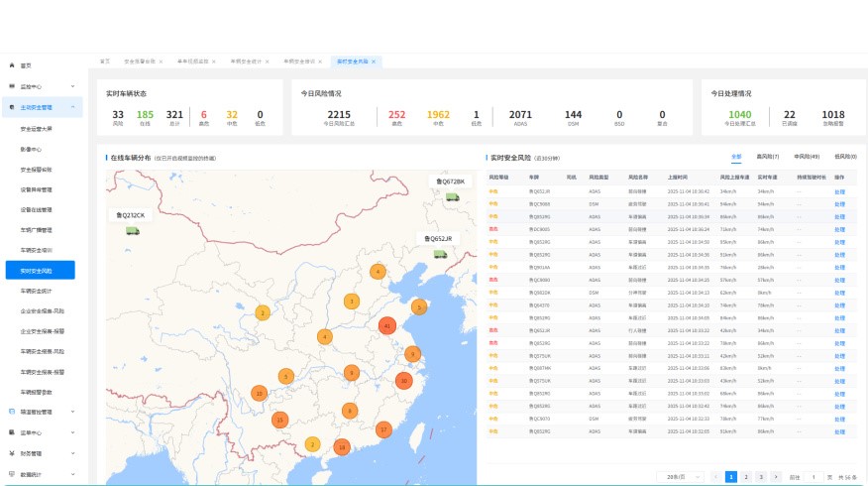The height and width of the screenshot is (486, 868).
Task: Switch to the 车辆安全统计 tab
Action: (x=245, y=61)
